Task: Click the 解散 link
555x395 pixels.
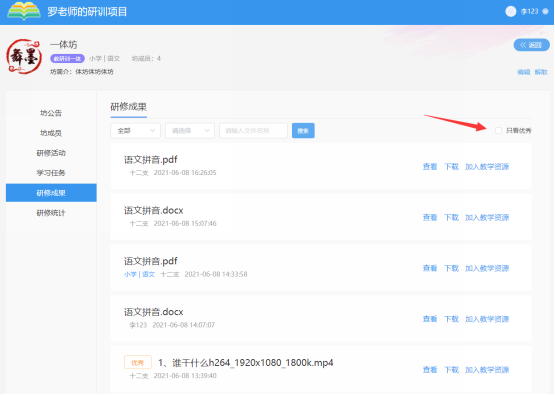Action: [541, 72]
